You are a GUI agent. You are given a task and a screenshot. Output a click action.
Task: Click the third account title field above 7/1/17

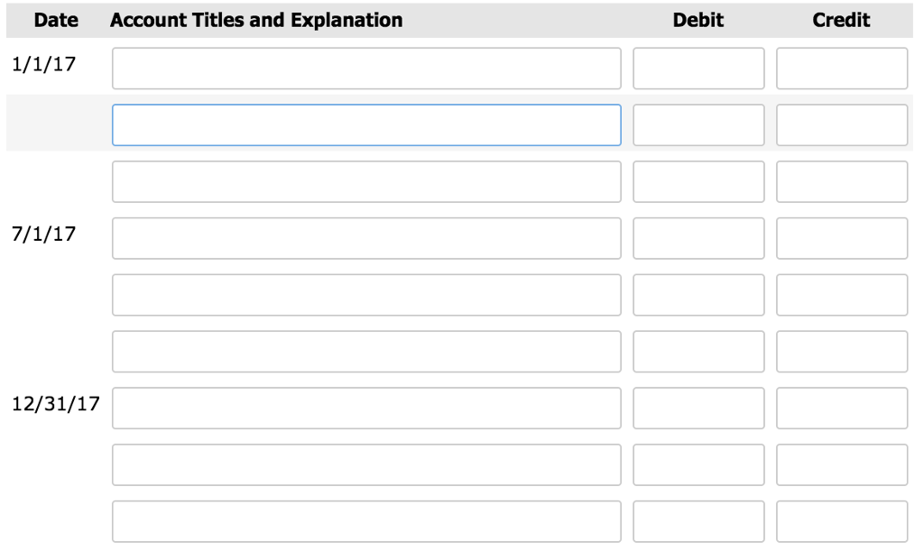pos(366,182)
